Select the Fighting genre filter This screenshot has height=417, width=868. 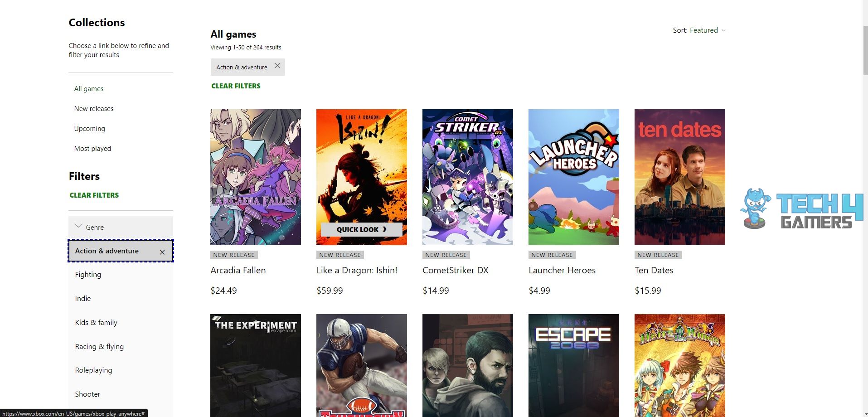88,274
